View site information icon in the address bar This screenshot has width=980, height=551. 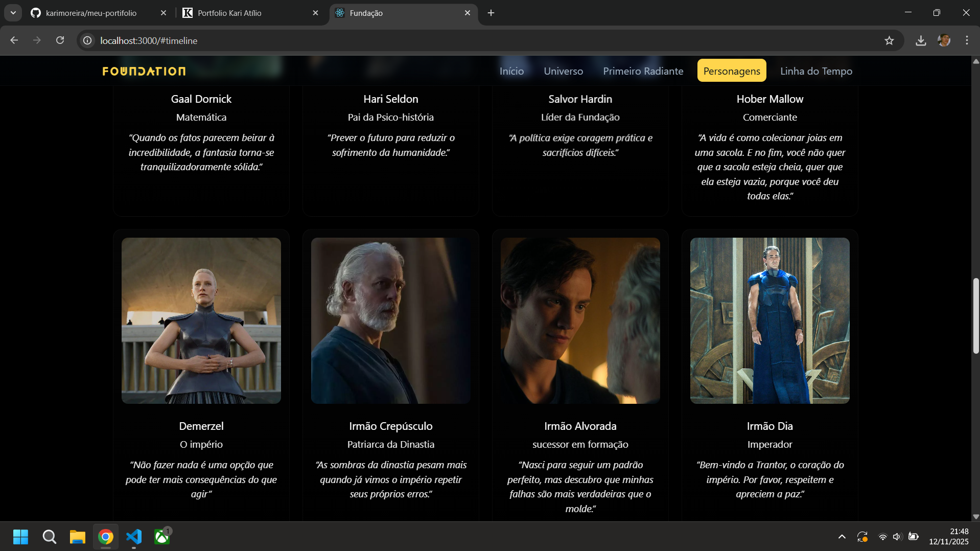pos(88,40)
